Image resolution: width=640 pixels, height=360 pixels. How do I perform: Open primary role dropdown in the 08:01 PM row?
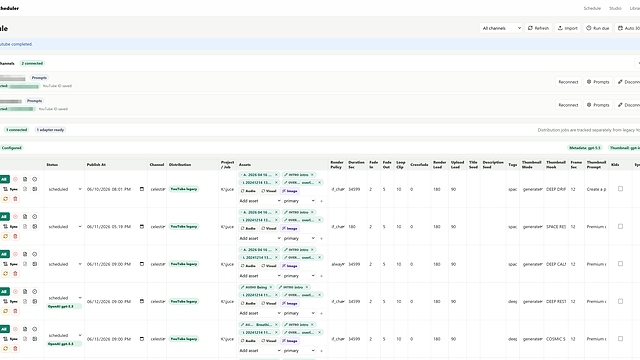(x=299, y=201)
